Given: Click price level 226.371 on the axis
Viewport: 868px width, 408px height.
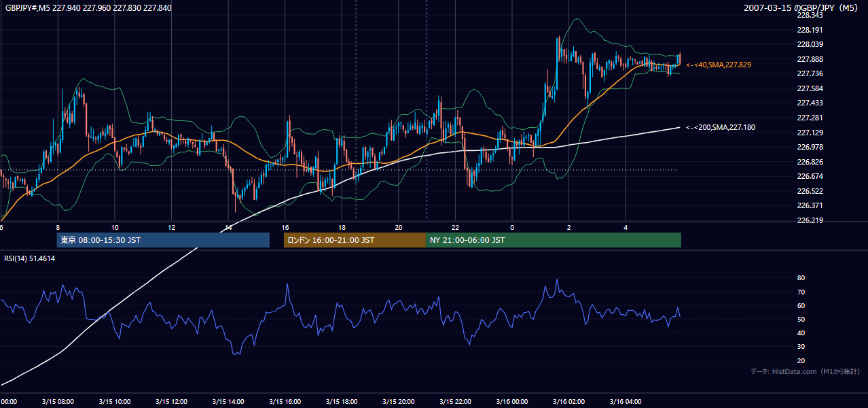Looking at the screenshot, I should 810,205.
